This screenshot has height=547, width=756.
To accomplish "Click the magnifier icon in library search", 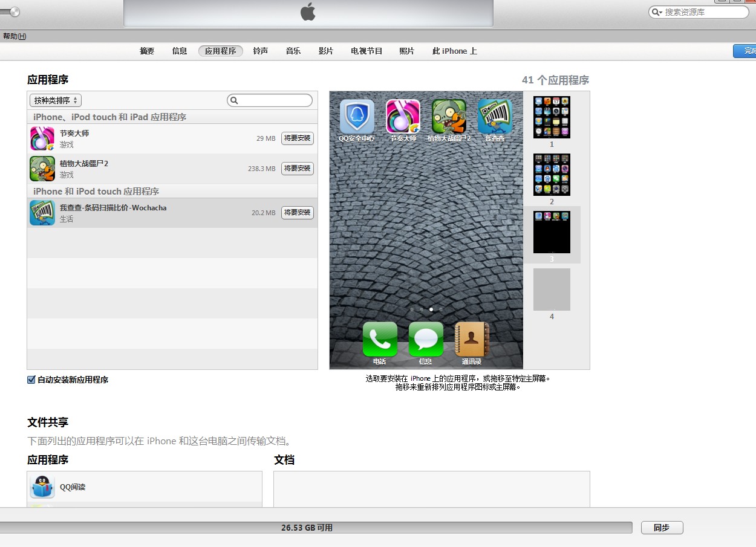I will (657, 12).
